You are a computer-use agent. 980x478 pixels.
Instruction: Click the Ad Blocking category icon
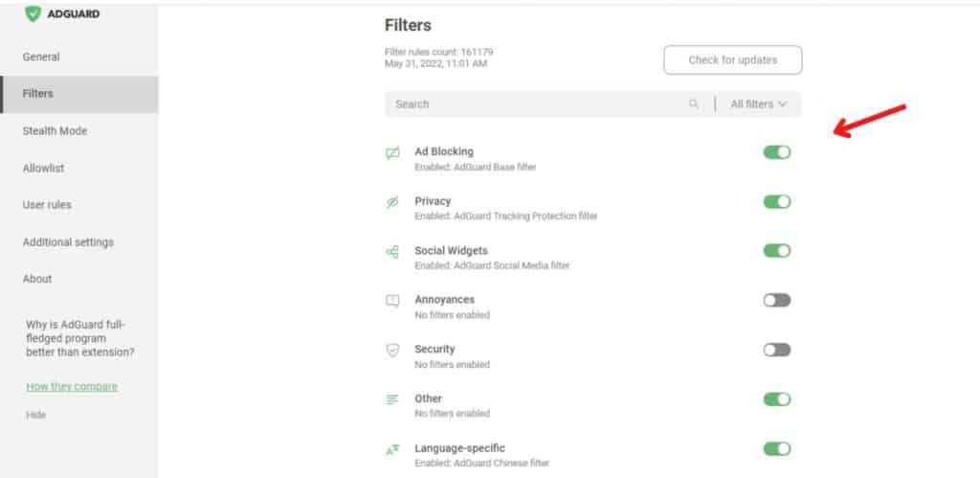pos(392,153)
